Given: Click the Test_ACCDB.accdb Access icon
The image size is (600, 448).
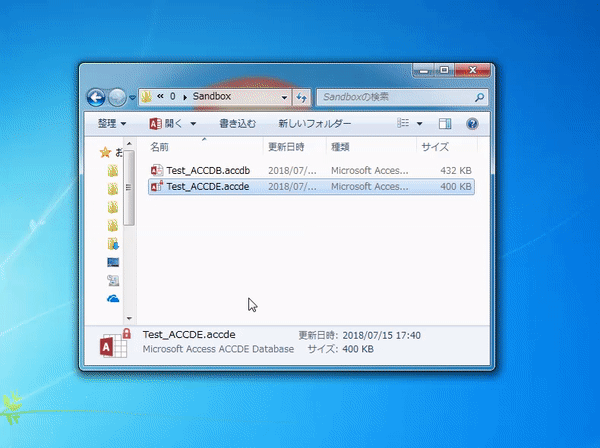Looking at the screenshot, I should click(x=157, y=170).
